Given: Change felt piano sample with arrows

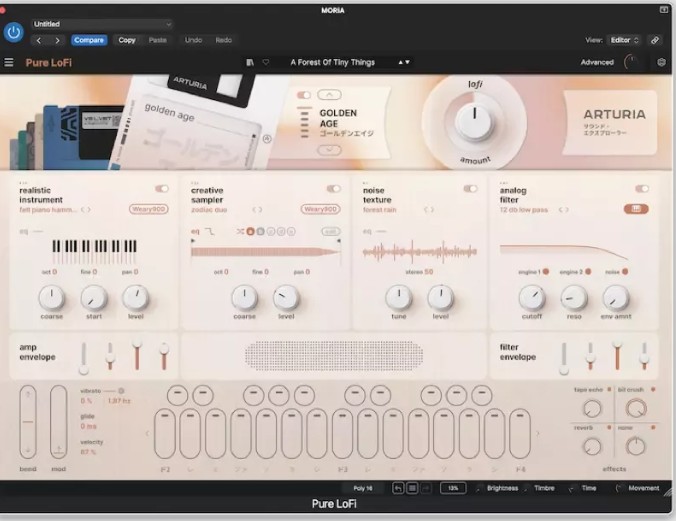Looking at the screenshot, I should 86,210.
